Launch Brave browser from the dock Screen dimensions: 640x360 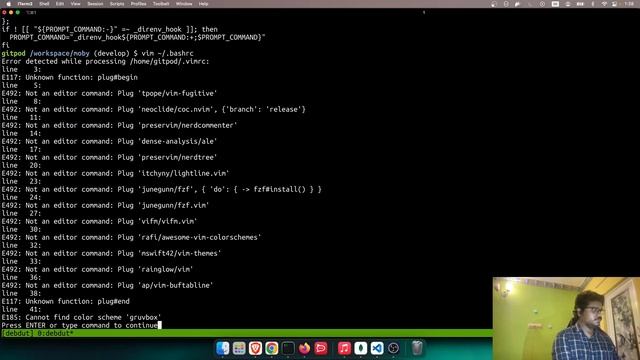click(x=256, y=348)
